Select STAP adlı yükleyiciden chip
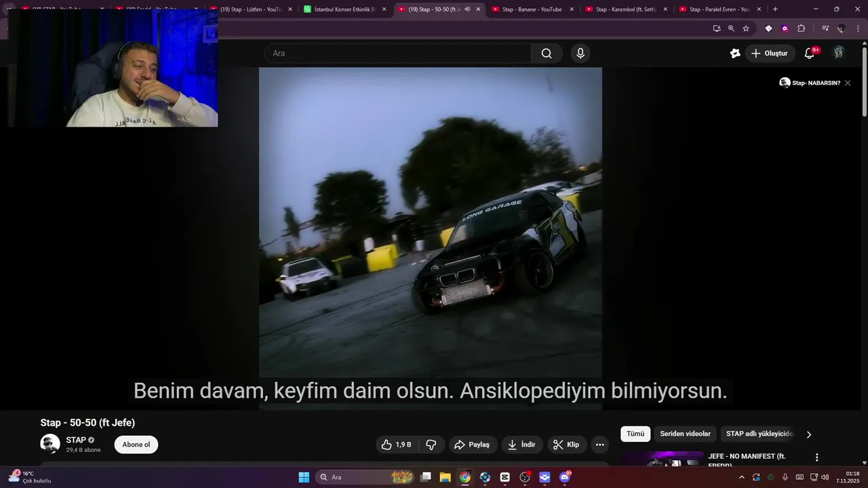 click(758, 434)
